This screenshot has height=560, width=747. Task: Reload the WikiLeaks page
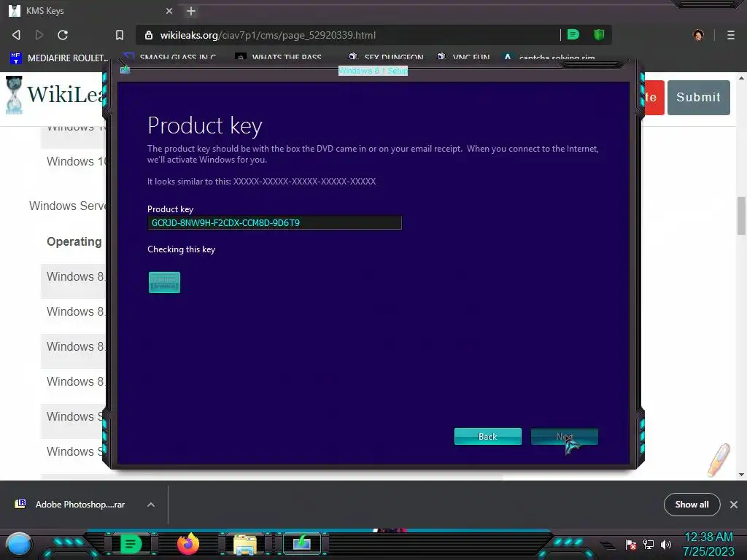(63, 35)
